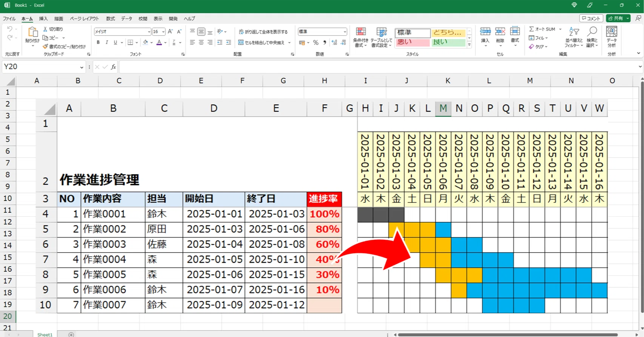Open the font name dropdown (メイリオ)
This screenshot has height=337, width=644.
pyautogui.click(x=149, y=32)
